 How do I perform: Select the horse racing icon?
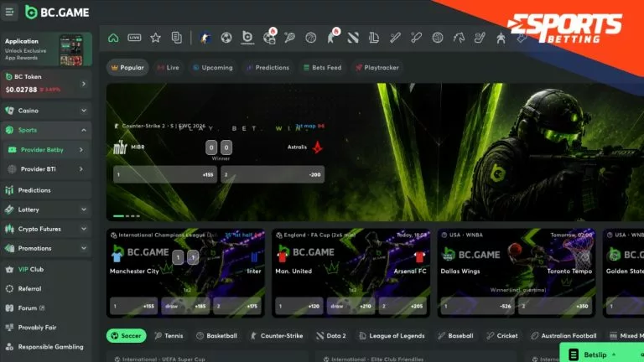point(459,38)
